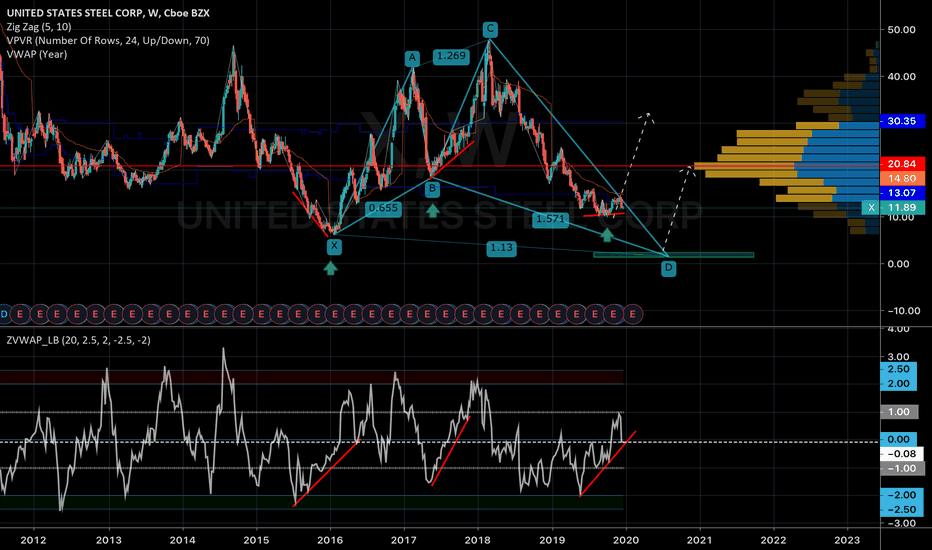The image size is (932, 550).
Task: Select the harmonic pattern point D label
Action: [669, 268]
